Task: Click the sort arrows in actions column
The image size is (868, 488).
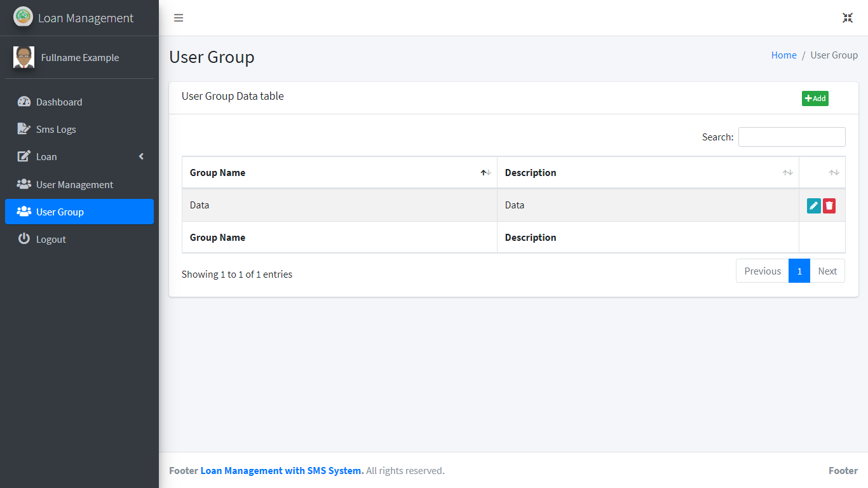Action: [x=834, y=173]
